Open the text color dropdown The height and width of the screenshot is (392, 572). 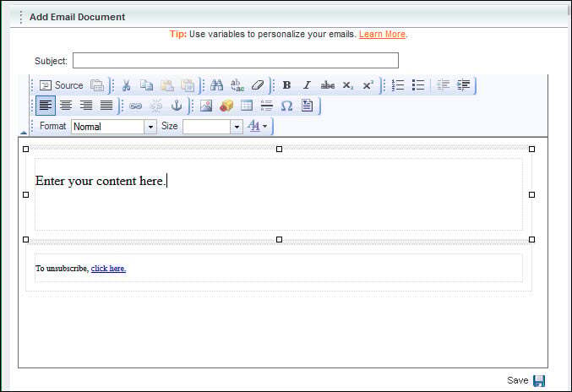coord(258,126)
